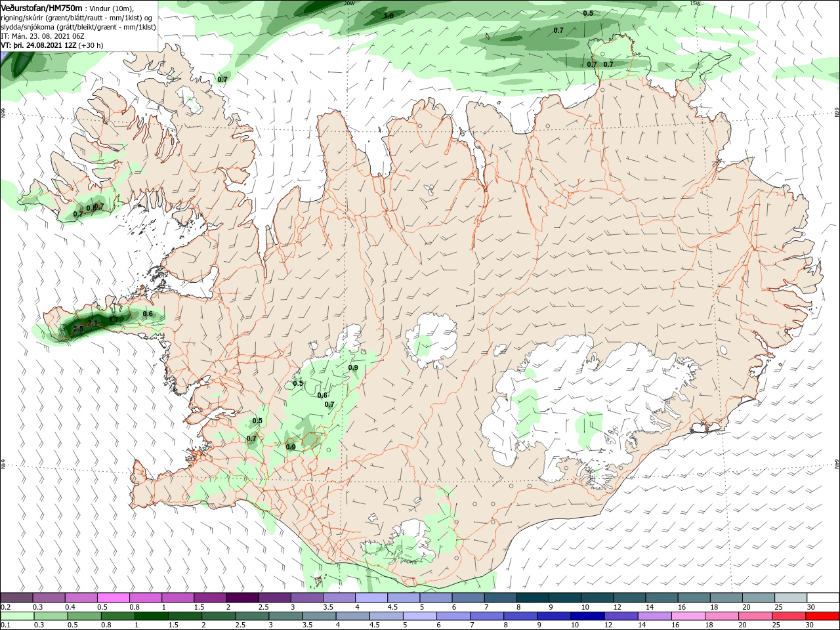Click the bright red 30 swatch, lower legend row
Image resolution: width=840 pixels, height=630 pixels.
822,616
